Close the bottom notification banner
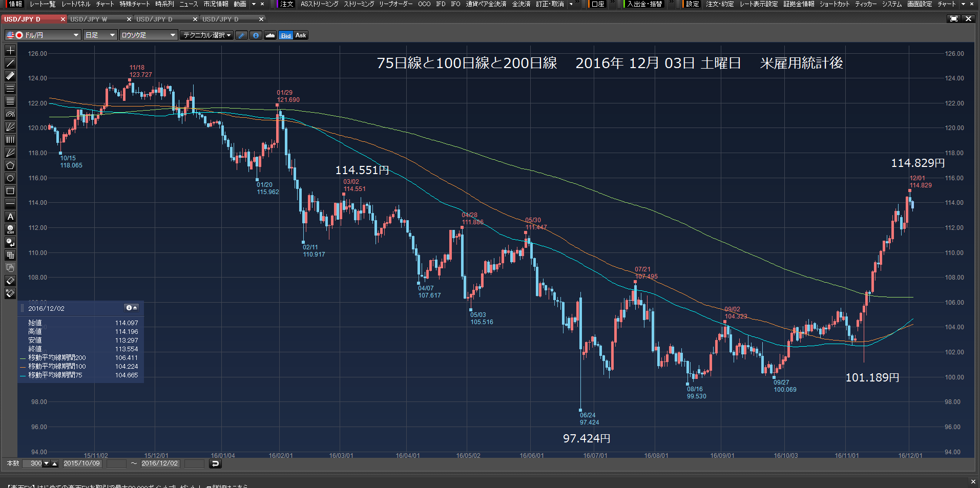This screenshot has height=488, width=980. coord(973,482)
